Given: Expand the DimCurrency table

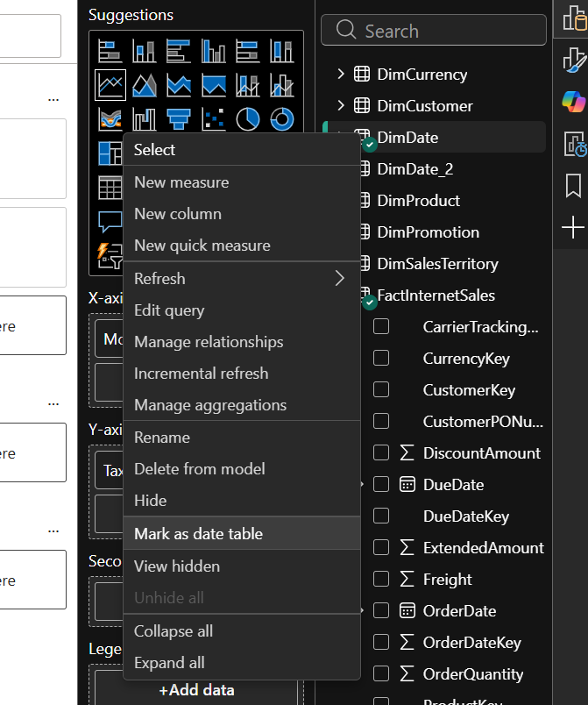Looking at the screenshot, I should (341, 75).
